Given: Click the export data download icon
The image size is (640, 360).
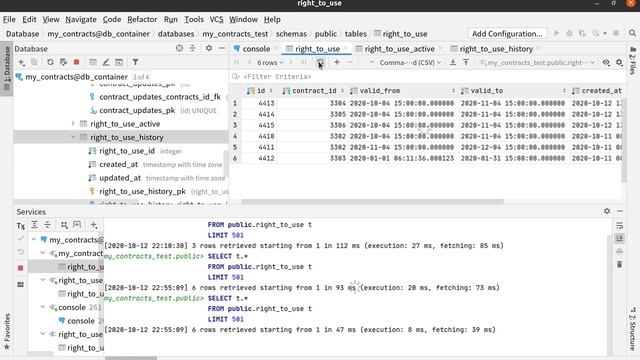Looking at the screenshot, I should 453,62.
